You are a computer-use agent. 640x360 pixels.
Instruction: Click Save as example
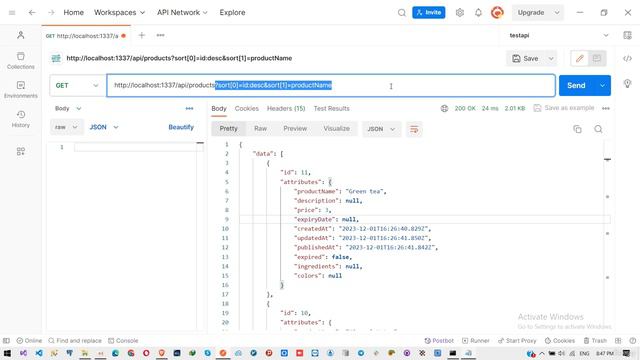564,108
